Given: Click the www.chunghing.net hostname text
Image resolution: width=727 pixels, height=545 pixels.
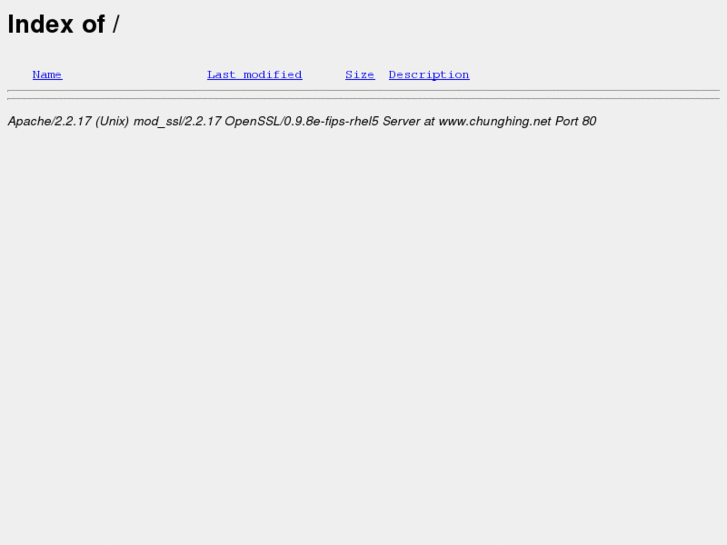Looking at the screenshot, I should pyautogui.click(x=495, y=122).
